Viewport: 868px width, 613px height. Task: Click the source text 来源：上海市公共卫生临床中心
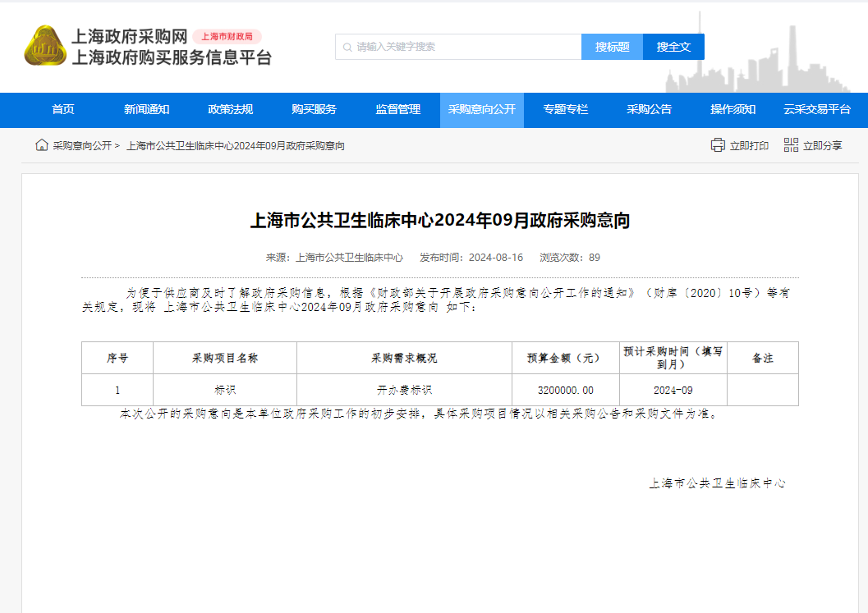[334, 257]
